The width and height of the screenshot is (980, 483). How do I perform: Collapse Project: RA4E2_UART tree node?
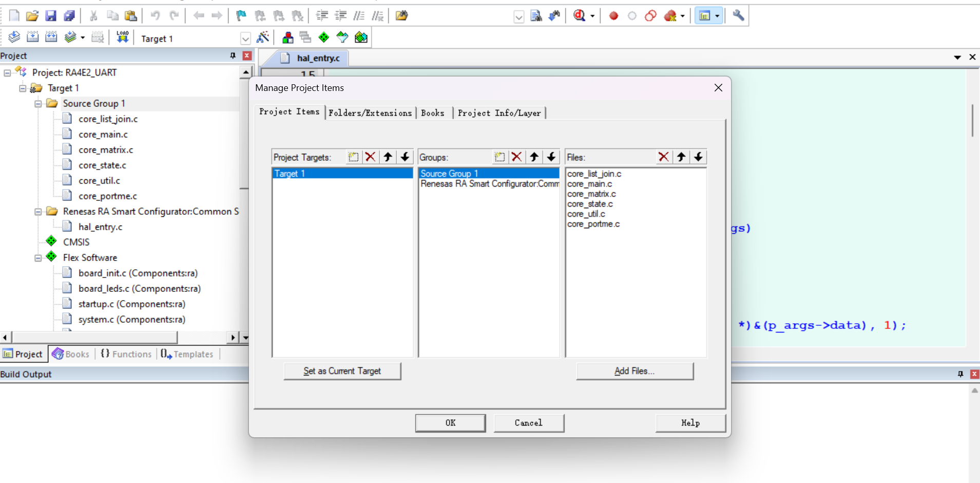coord(7,73)
